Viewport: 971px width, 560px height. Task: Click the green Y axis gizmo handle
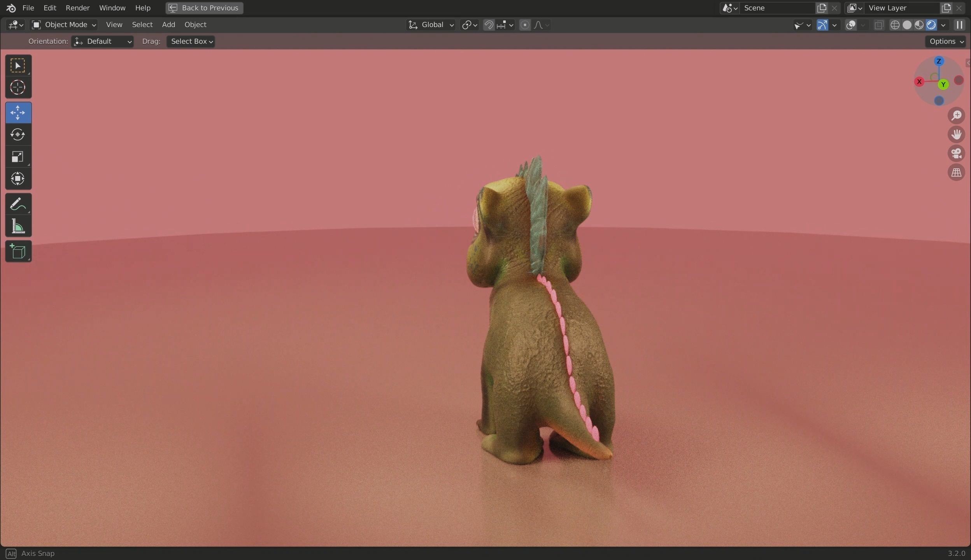[943, 84]
